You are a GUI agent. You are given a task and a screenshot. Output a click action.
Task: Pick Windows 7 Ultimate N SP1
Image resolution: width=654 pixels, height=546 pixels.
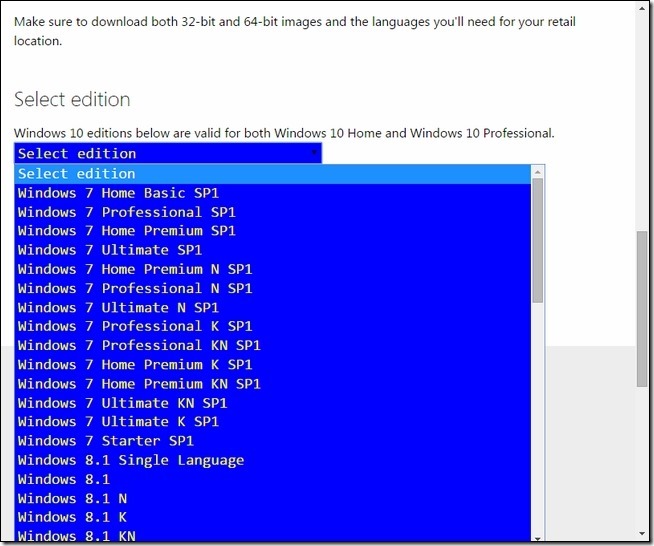coord(273,308)
